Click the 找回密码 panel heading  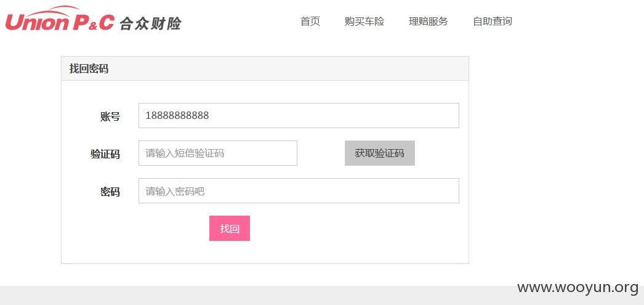pyautogui.click(x=89, y=68)
